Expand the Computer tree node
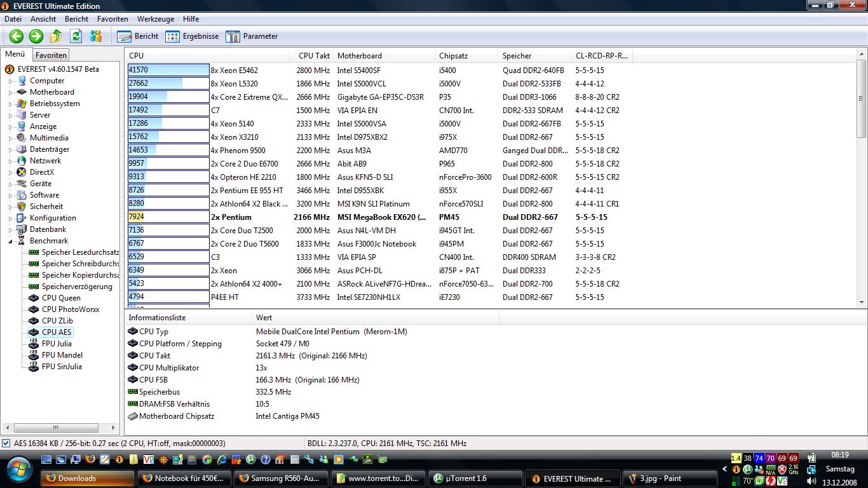Screen dimensions: 868x488 [x=10, y=81]
